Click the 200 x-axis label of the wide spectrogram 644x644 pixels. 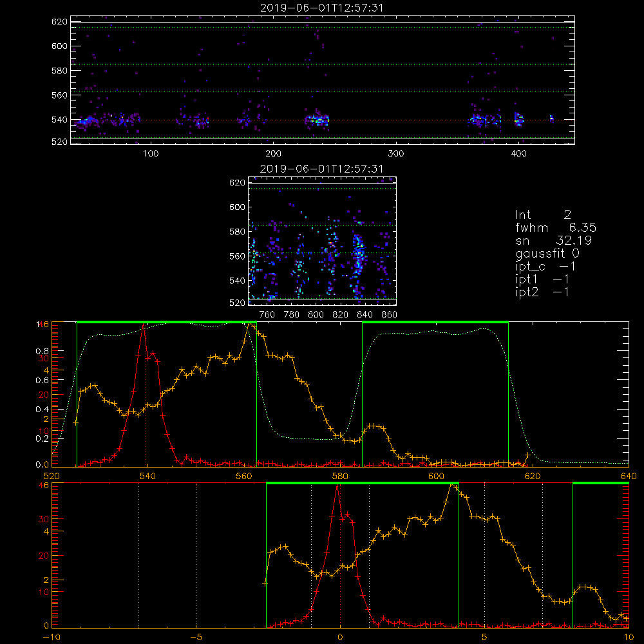point(273,153)
